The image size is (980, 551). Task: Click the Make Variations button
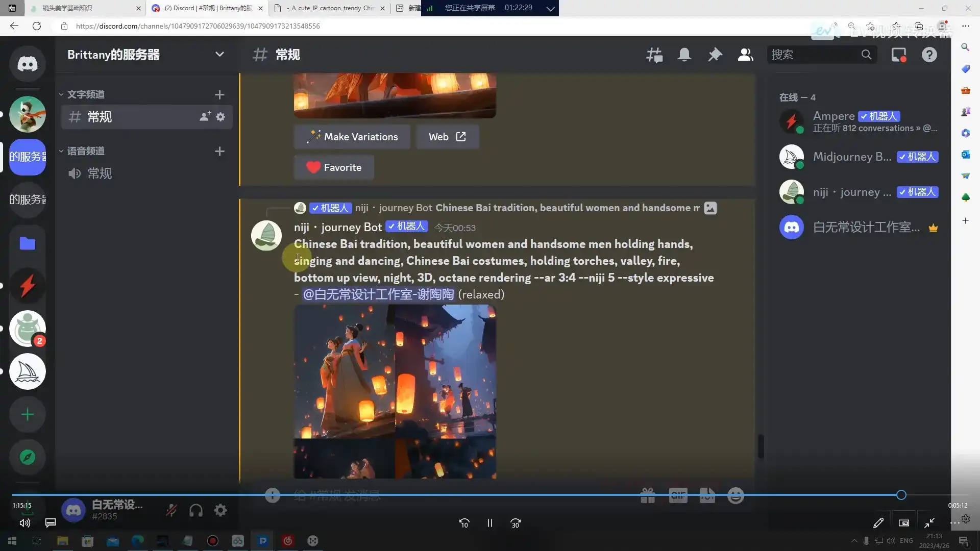click(352, 137)
